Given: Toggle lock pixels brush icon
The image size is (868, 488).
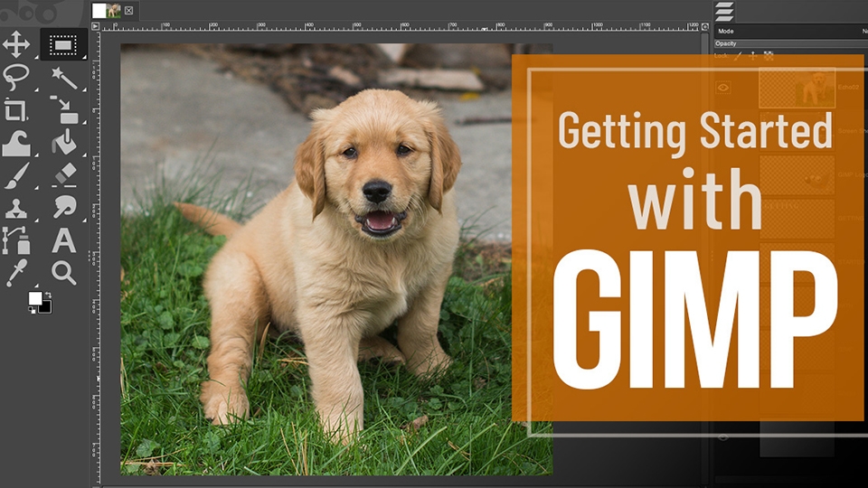Looking at the screenshot, I should tap(738, 56).
